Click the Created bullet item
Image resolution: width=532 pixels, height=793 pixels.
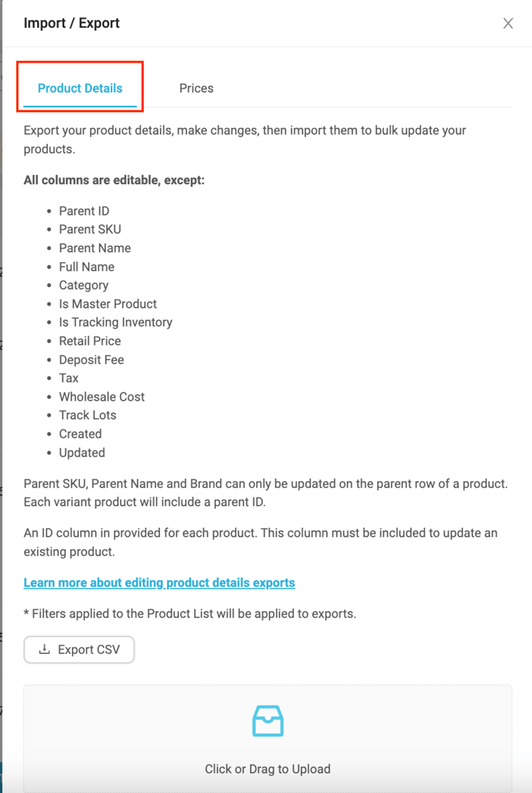[80, 434]
